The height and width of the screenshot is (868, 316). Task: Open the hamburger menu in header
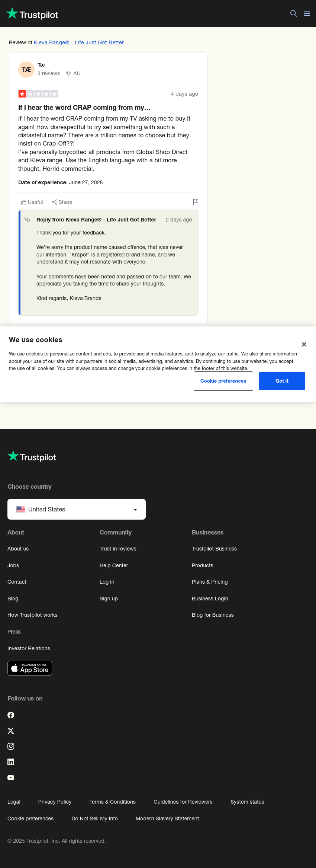307,13
